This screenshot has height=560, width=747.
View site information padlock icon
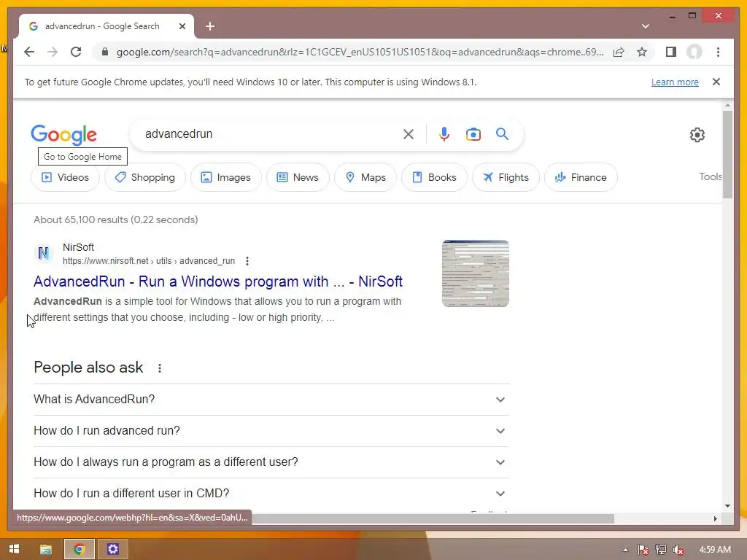point(105,52)
